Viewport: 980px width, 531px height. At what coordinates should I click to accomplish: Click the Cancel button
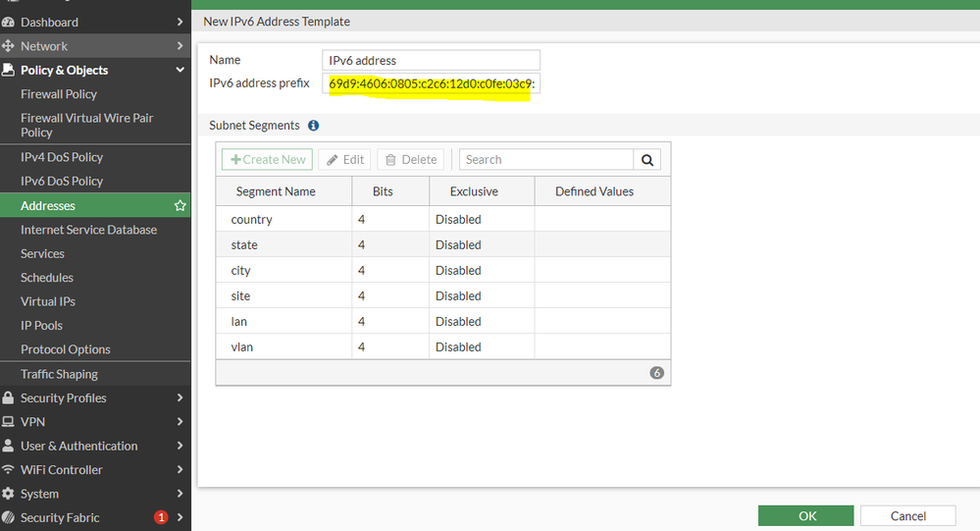907,515
